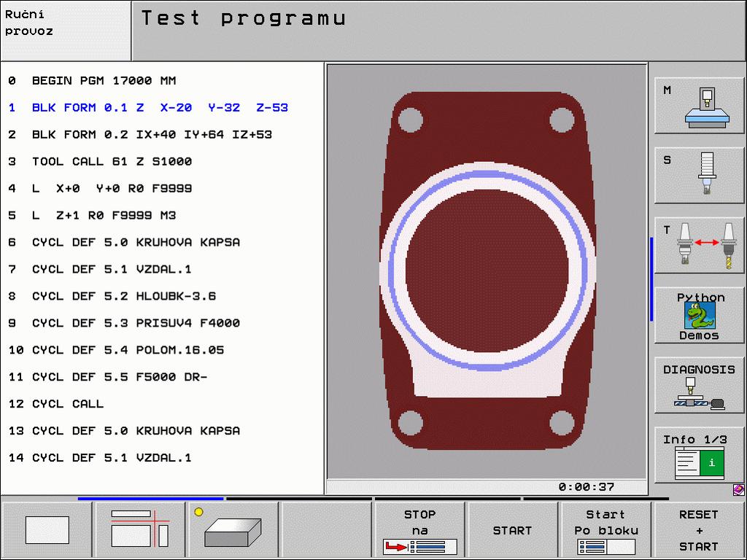Click the blue vertical softkey-row indicator bar

click(651, 279)
